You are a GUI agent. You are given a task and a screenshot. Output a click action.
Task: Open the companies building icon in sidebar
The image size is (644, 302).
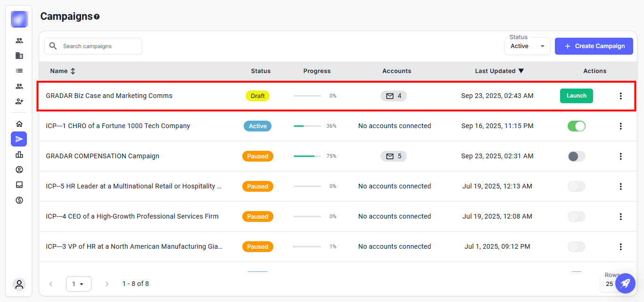(x=19, y=56)
